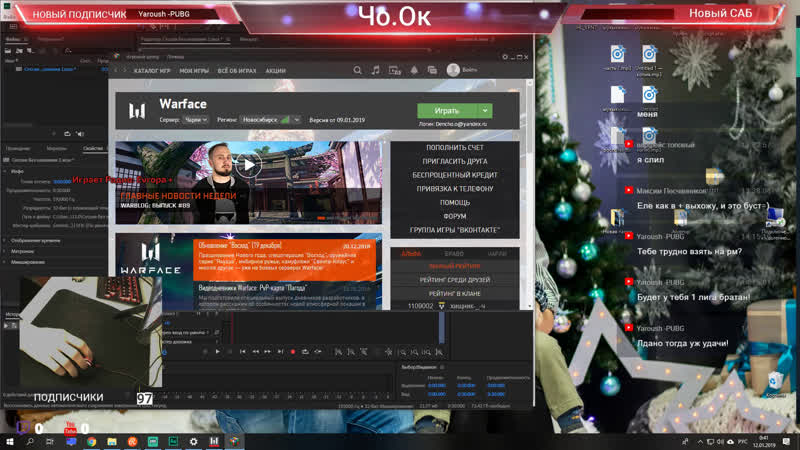The image size is (800, 450).
Task: Go back with the Game Center back arrow
Action: coord(116,70)
